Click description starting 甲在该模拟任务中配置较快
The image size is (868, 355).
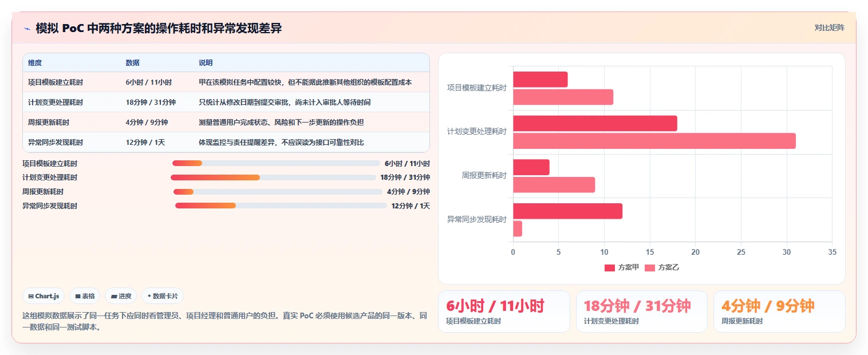[305, 82]
